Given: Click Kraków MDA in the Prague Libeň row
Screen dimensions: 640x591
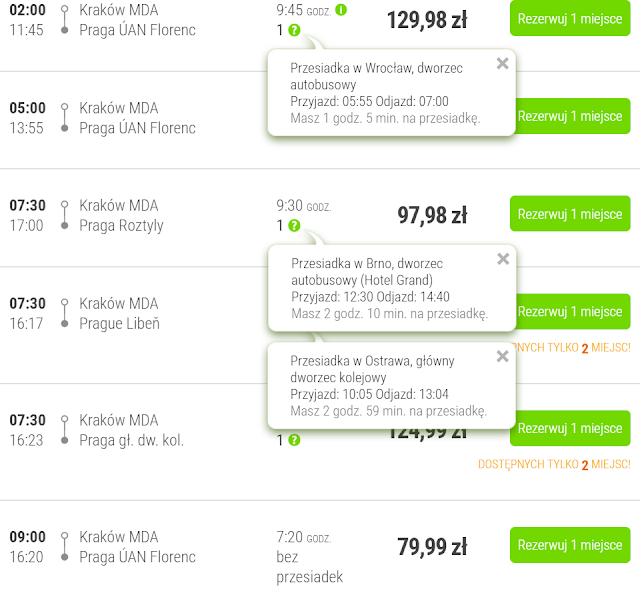Looking at the screenshot, I should [119, 303].
